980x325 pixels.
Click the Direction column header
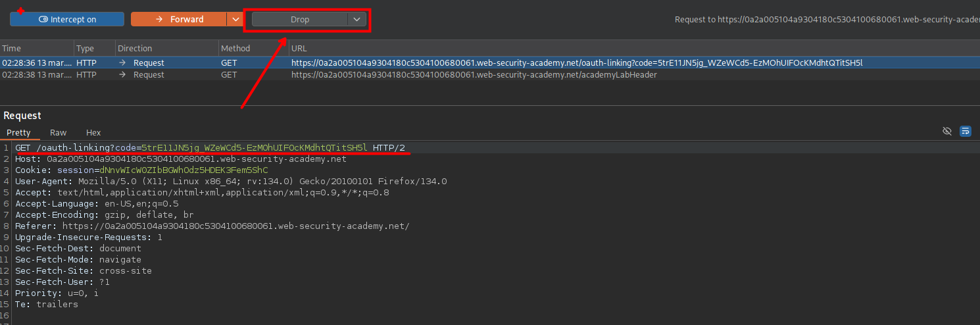pos(135,48)
